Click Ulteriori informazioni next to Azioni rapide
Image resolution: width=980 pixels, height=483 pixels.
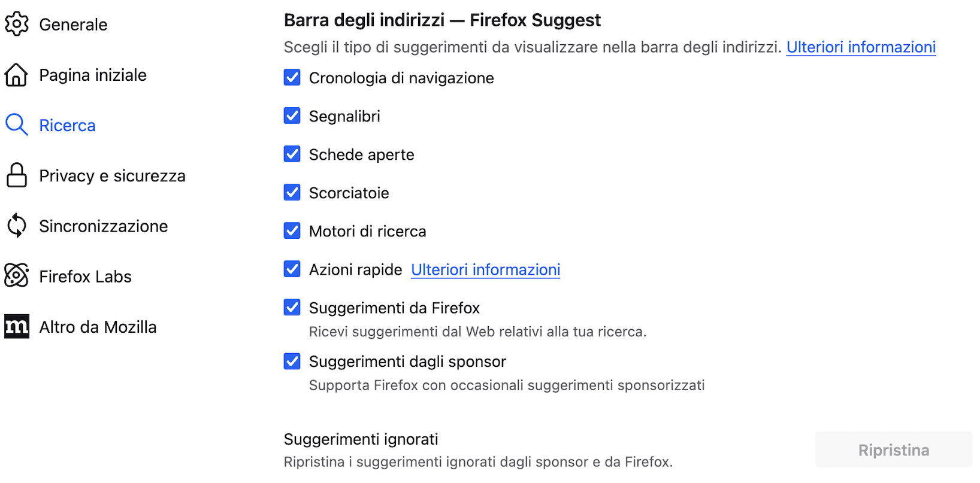(485, 269)
